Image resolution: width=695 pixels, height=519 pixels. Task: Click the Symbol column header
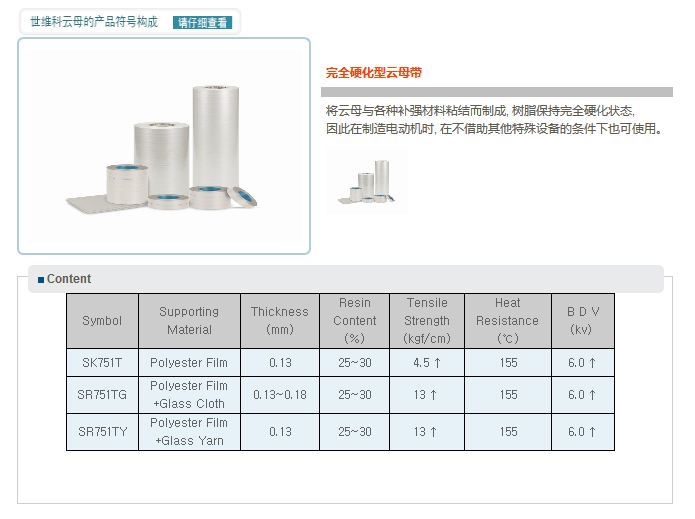[102, 321]
